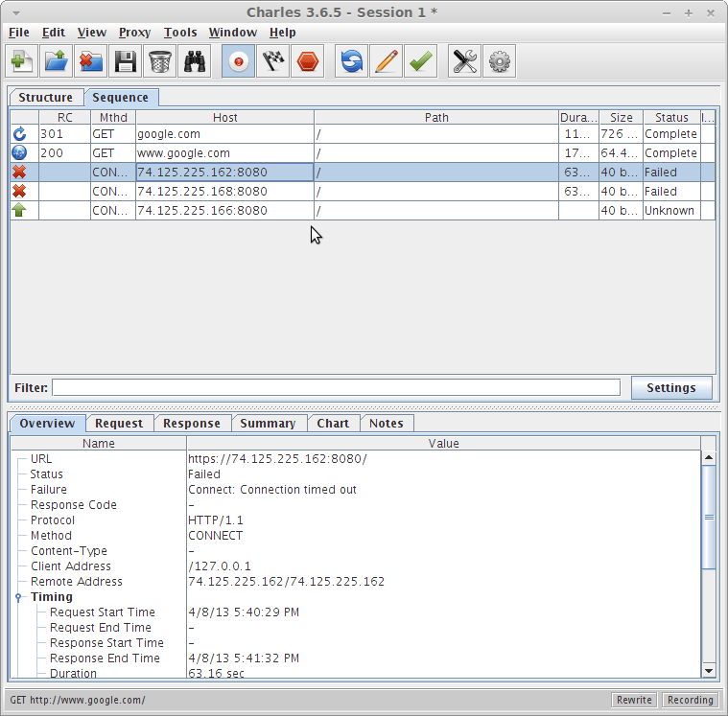Open the Notes tab
The width and height of the screenshot is (728, 716).
[387, 424]
